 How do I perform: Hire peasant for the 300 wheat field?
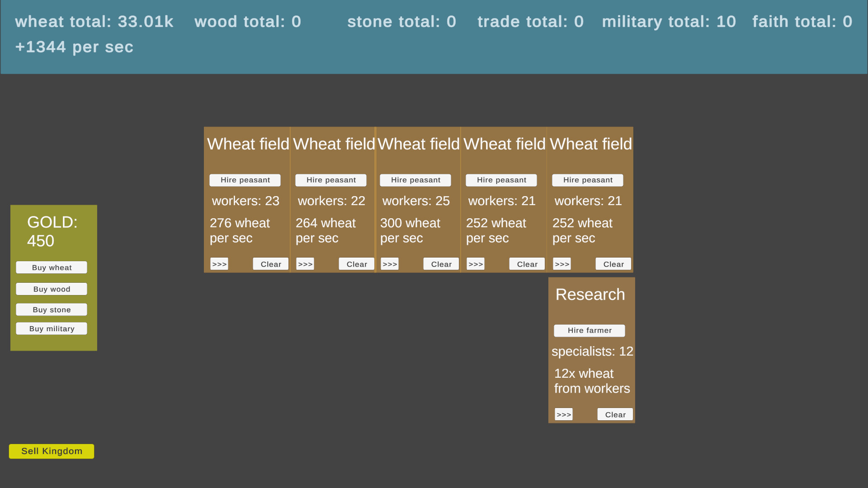(x=415, y=180)
